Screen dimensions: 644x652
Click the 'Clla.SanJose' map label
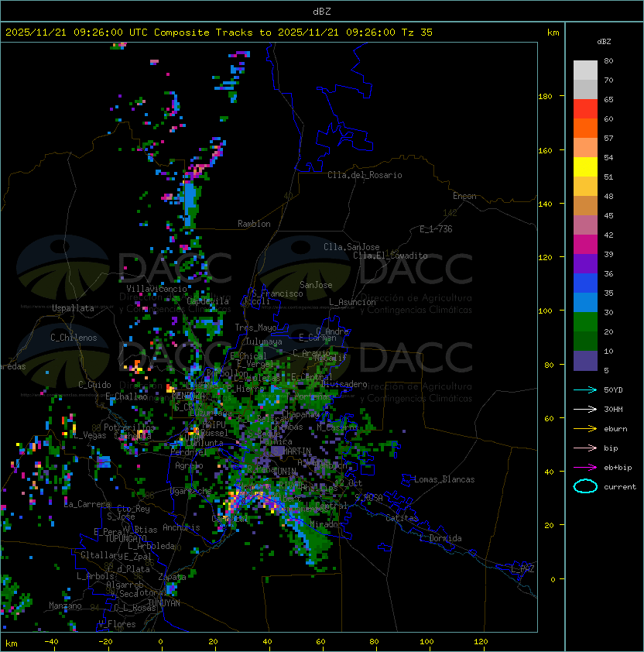click(351, 247)
